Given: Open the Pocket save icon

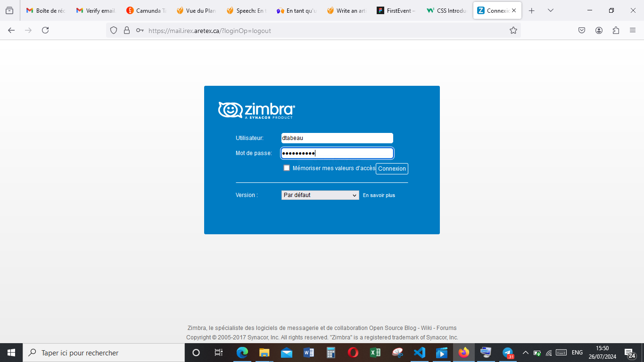Looking at the screenshot, I should [x=582, y=30].
